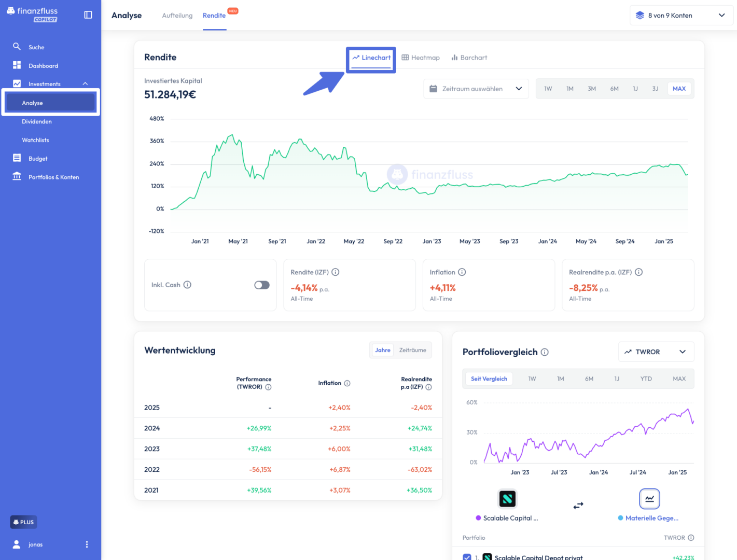The width and height of the screenshot is (737, 560).
Task: Select 1M range in Rendite chart
Action: 570,89
